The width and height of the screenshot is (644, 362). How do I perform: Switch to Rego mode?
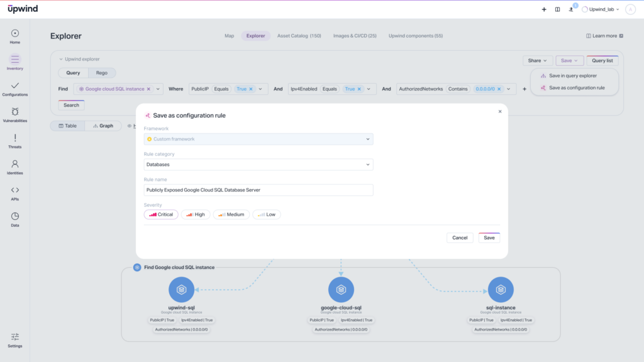tap(102, 73)
